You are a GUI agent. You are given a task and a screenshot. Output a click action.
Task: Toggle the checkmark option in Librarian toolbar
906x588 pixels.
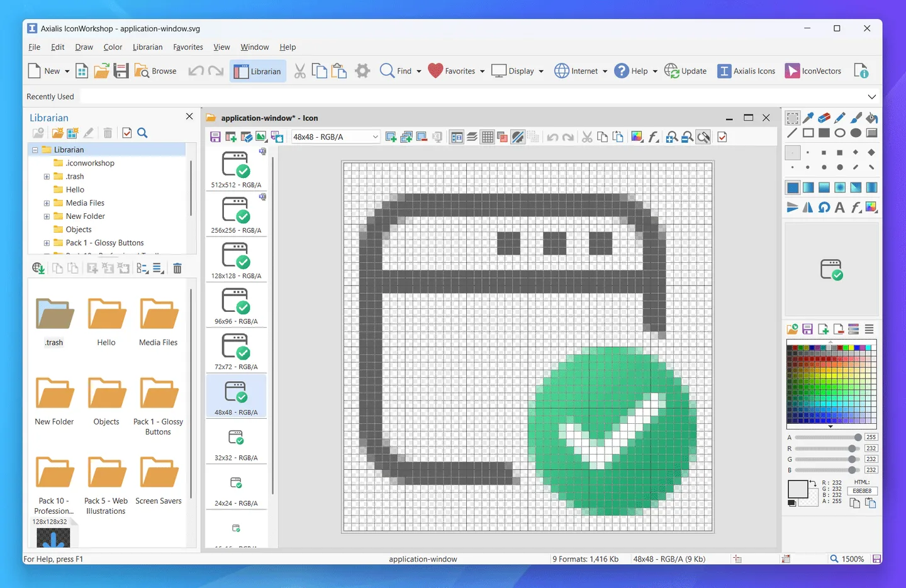point(127,133)
